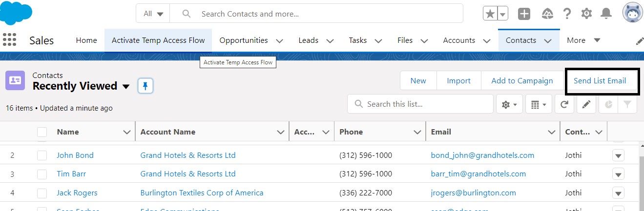The width and height of the screenshot is (644, 211).
Task: Click the jrogers@burlington.com email link
Action: click(473, 193)
